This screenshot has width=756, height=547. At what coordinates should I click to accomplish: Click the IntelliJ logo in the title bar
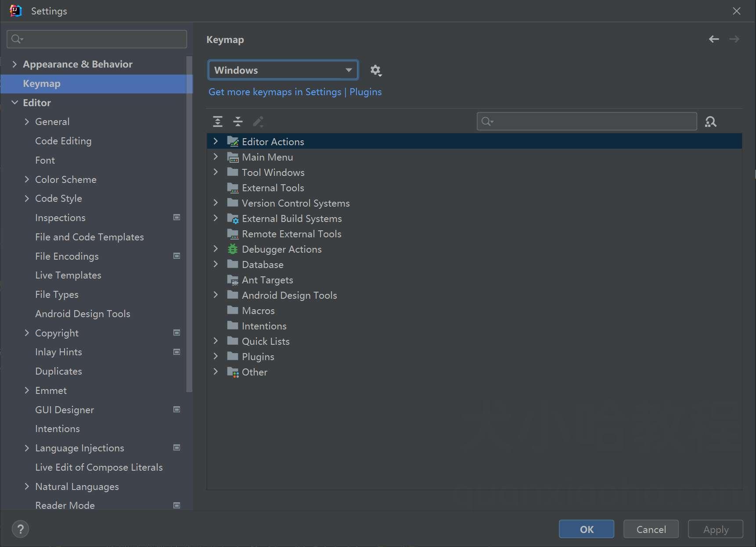[x=16, y=11]
